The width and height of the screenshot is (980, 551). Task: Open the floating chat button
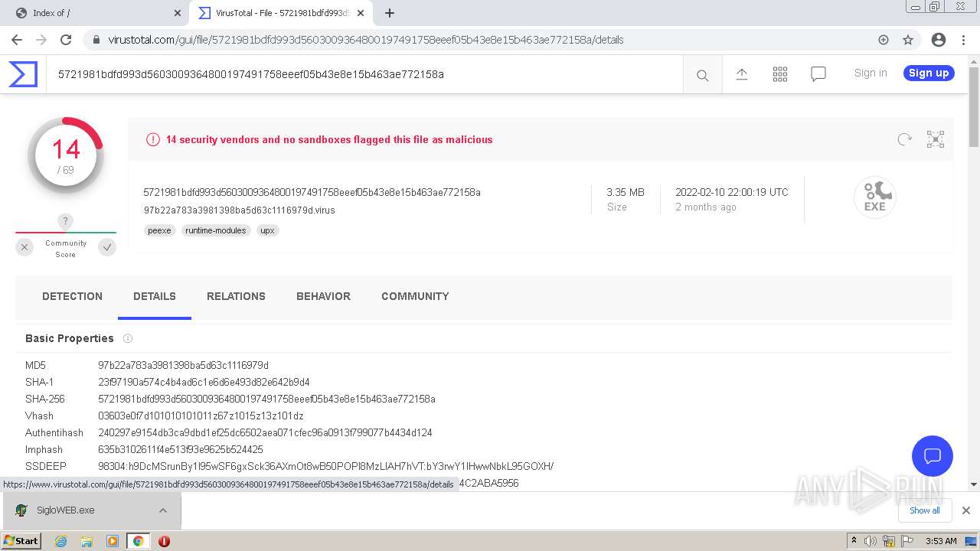click(x=932, y=456)
